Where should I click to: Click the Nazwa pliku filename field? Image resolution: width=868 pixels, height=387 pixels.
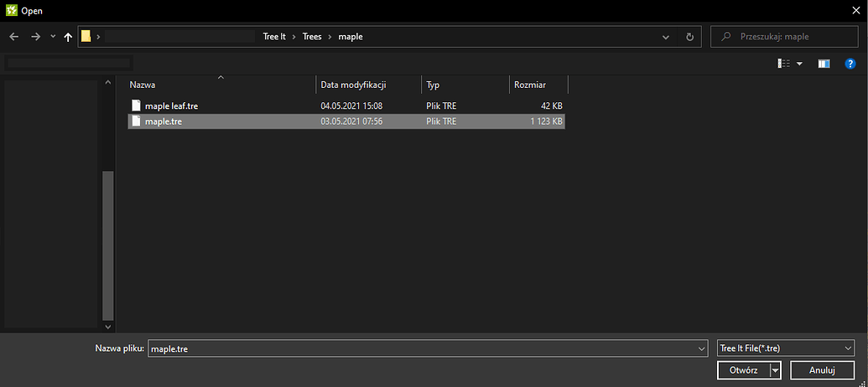[x=424, y=348]
